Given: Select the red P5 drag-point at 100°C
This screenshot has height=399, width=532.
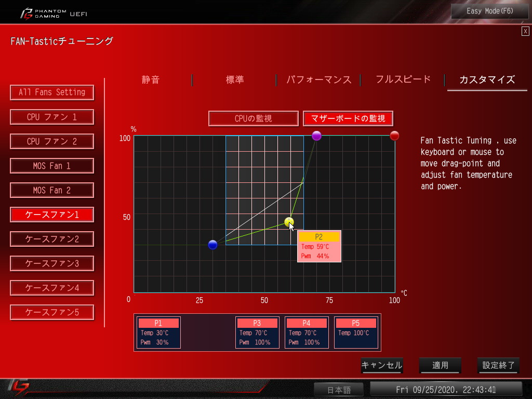Looking at the screenshot, I should (394, 136).
